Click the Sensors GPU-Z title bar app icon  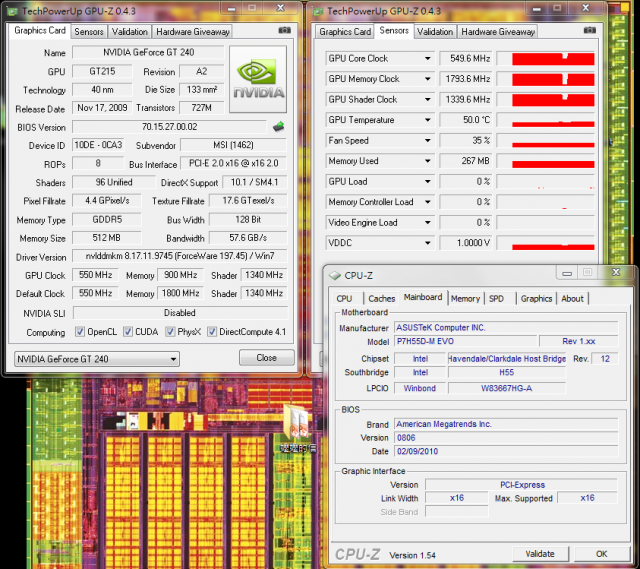tap(318, 11)
